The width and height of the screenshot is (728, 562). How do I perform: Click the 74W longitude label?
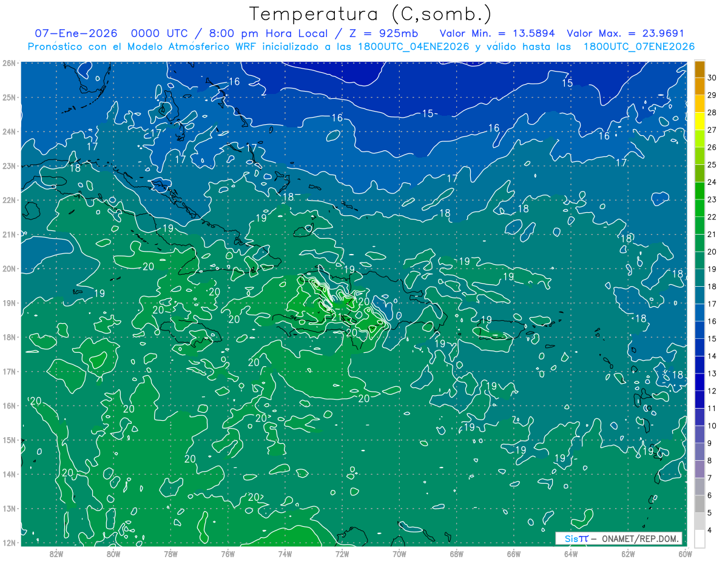point(285,553)
